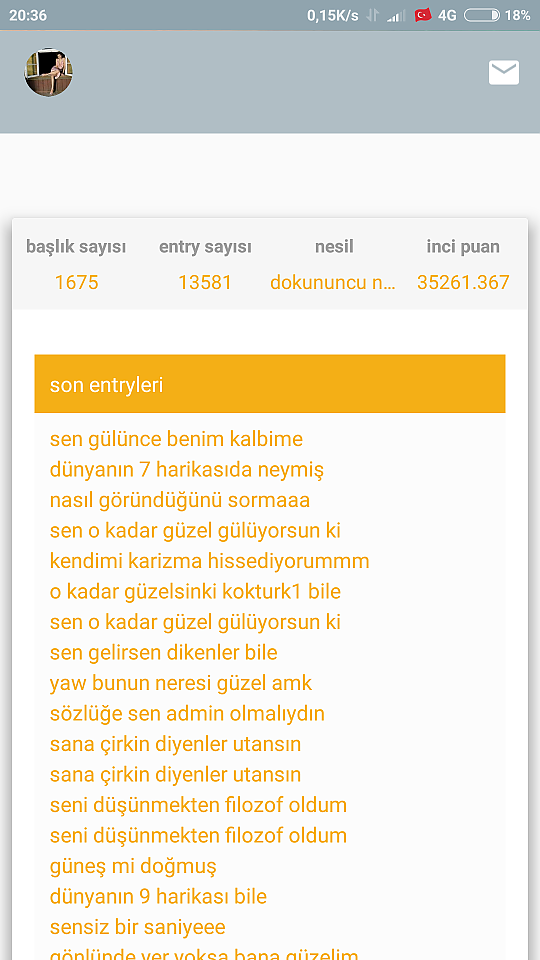Open entry 'sözlüğe sen admin olmalıydın'
The height and width of the screenshot is (960, 540).
pos(187,714)
